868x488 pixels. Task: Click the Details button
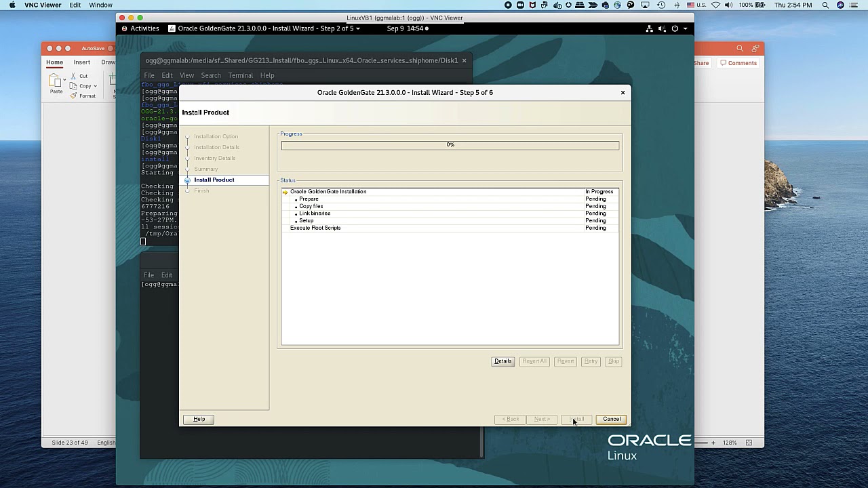502,361
